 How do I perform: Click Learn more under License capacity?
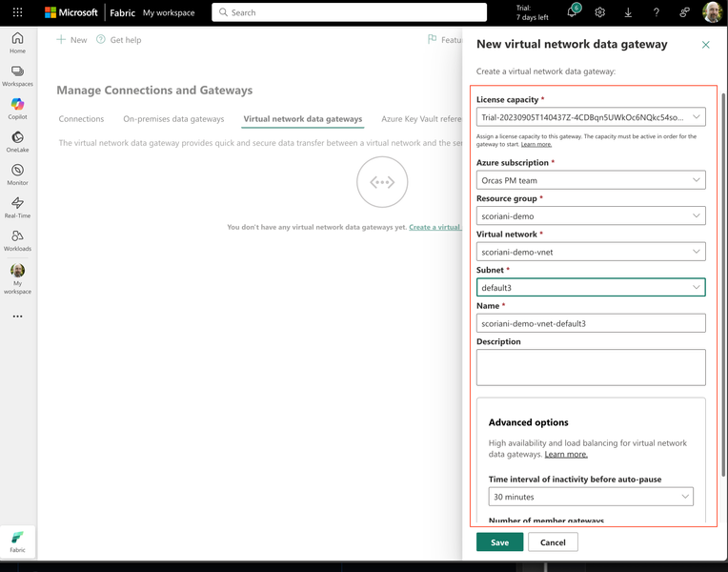[x=536, y=145]
